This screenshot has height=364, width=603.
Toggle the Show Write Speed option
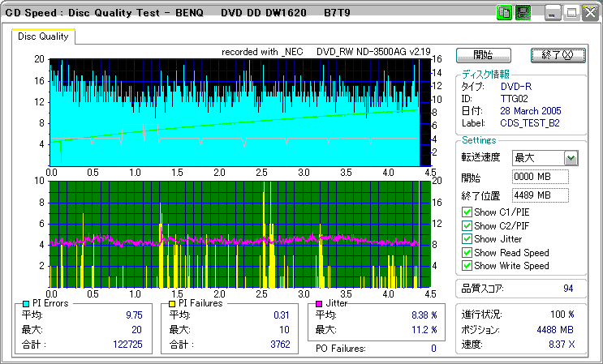[x=467, y=266]
